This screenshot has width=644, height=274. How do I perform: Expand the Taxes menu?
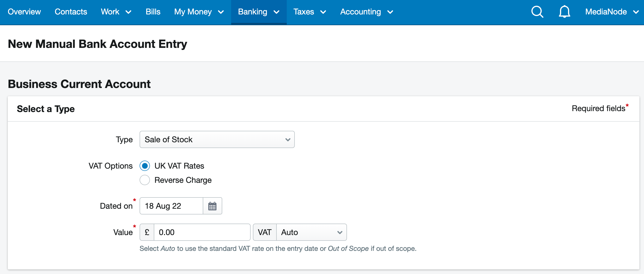[x=309, y=12]
